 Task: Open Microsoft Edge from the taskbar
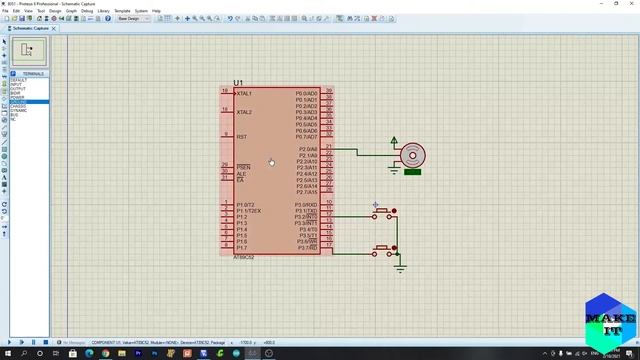89,353
